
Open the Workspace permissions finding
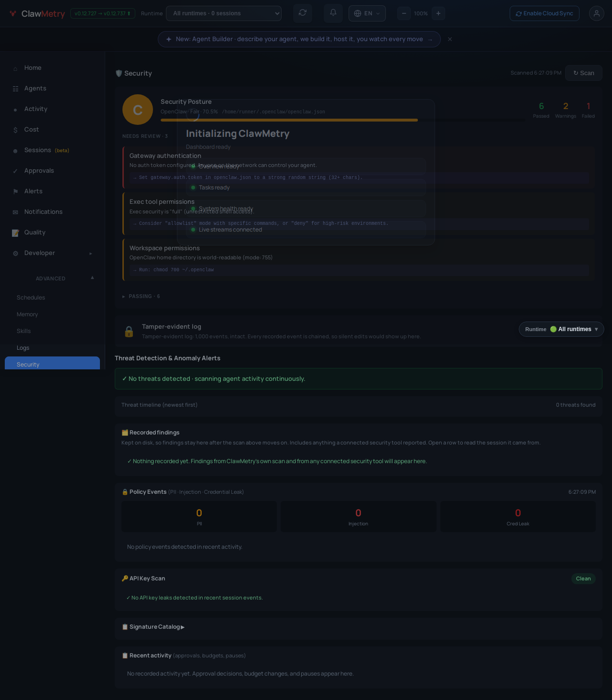click(x=359, y=260)
